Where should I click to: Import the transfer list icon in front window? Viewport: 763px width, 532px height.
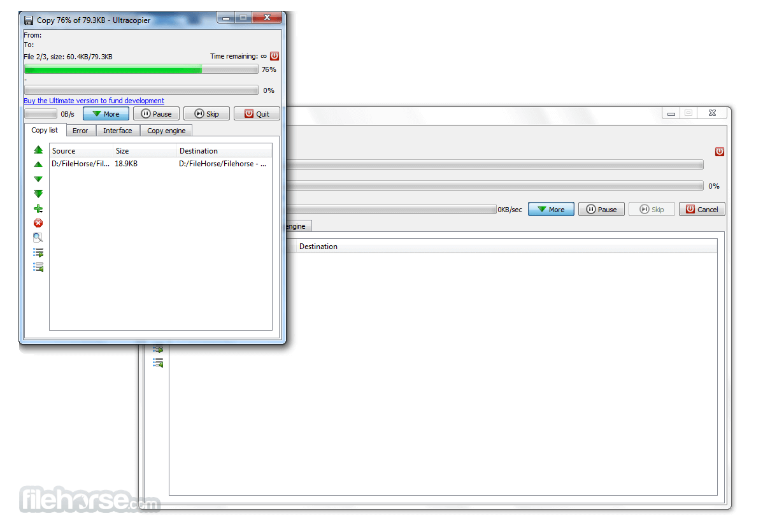pyautogui.click(x=38, y=267)
